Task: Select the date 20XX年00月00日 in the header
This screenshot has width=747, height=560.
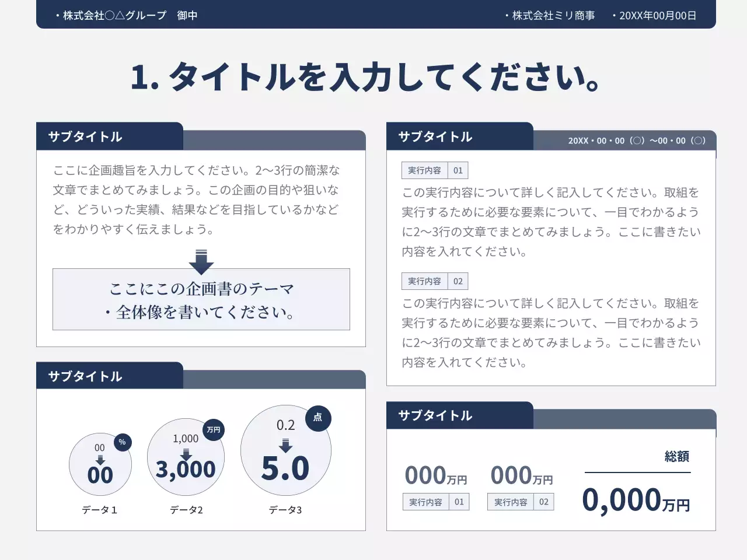Action: click(657, 16)
